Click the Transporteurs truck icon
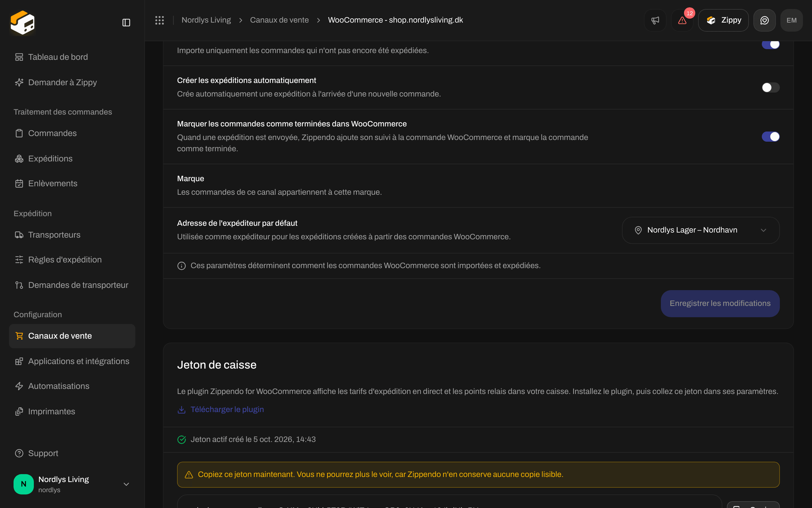Image resolution: width=812 pixels, height=508 pixels. click(19, 235)
